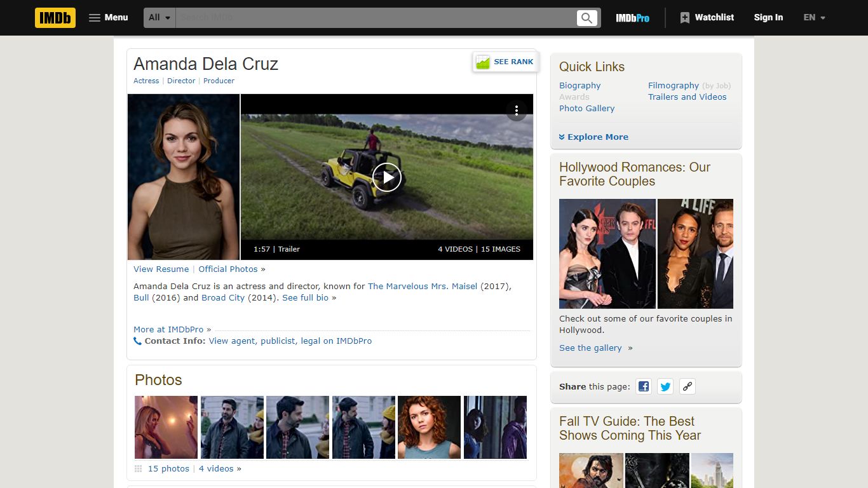
Task: Play the trailer video
Action: [x=386, y=177]
